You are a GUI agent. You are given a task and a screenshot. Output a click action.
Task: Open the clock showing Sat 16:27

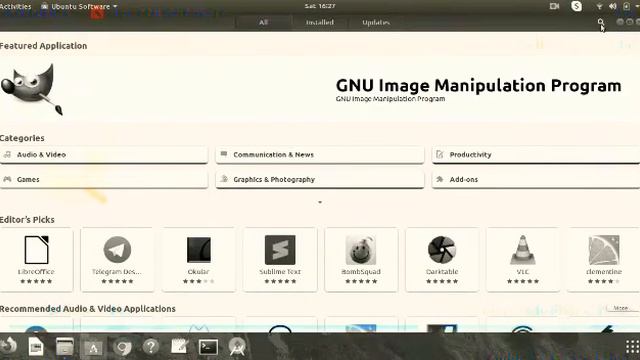(320, 6)
